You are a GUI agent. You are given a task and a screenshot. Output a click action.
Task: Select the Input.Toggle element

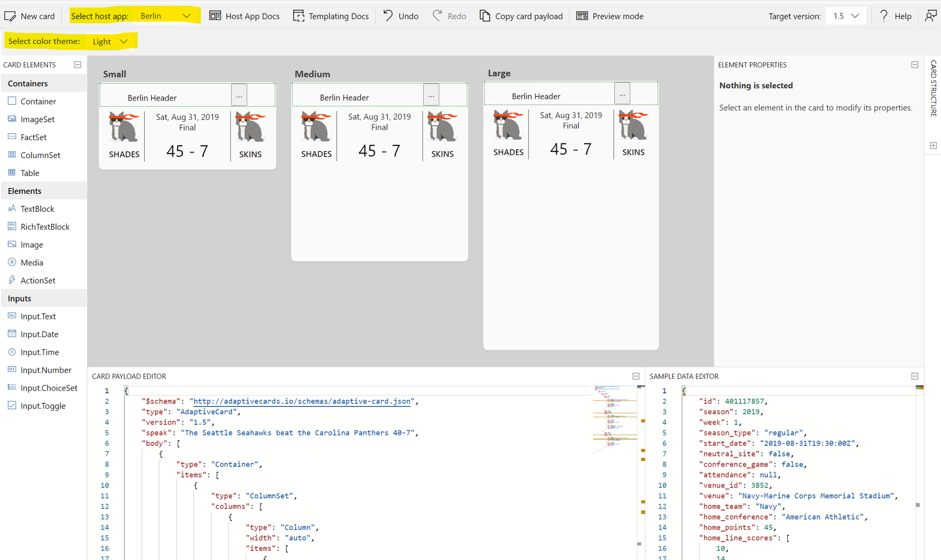click(42, 405)
